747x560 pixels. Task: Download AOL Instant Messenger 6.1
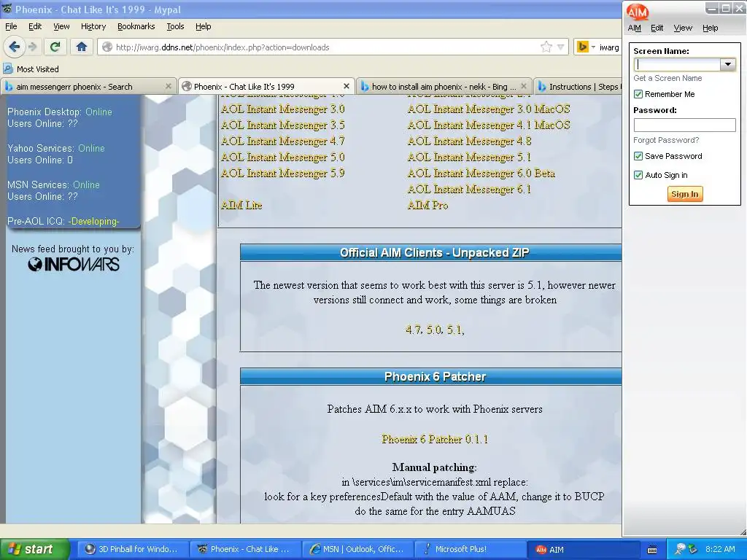469,189
